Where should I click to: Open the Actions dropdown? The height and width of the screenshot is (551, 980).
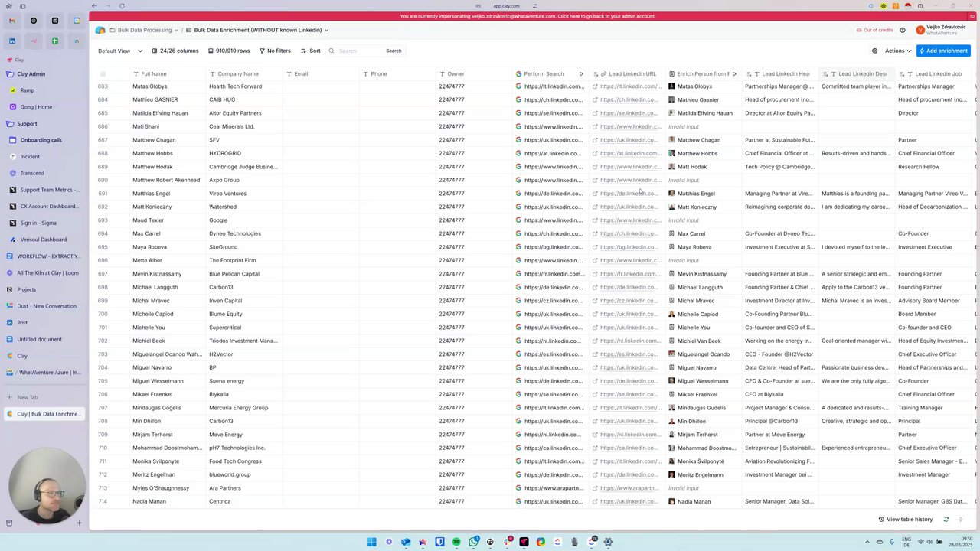pyautogui.click(x=898, y=51)
